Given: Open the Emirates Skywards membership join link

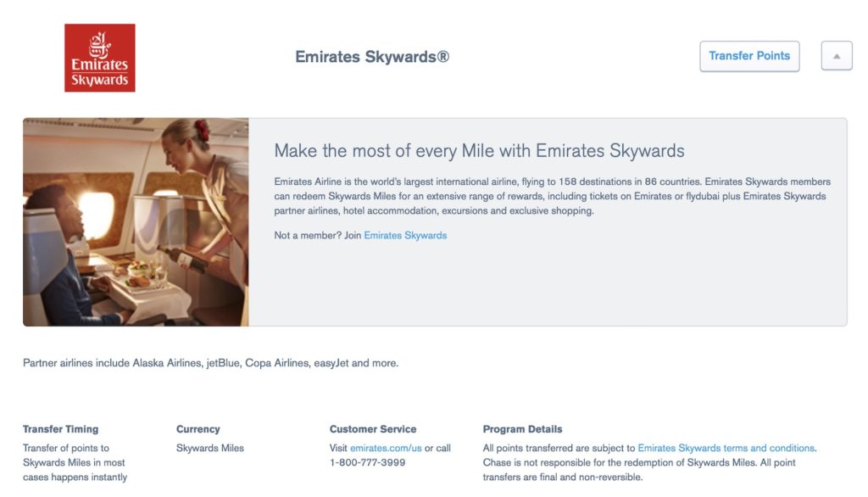Looking at the screenshot, I should 404,235.
